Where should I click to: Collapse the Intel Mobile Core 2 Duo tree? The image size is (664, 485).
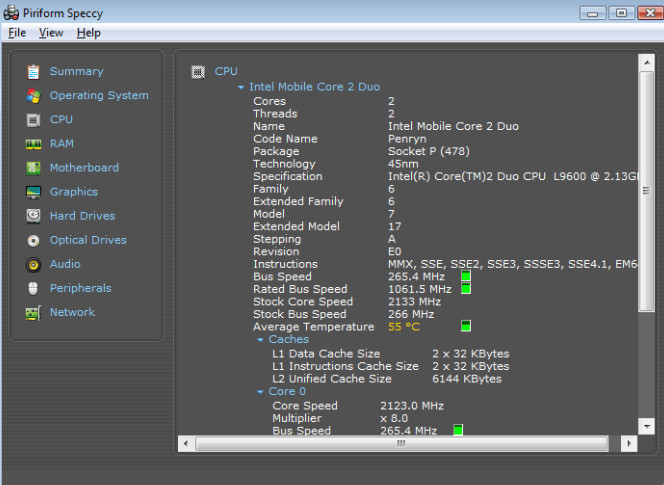pos(241,87)
